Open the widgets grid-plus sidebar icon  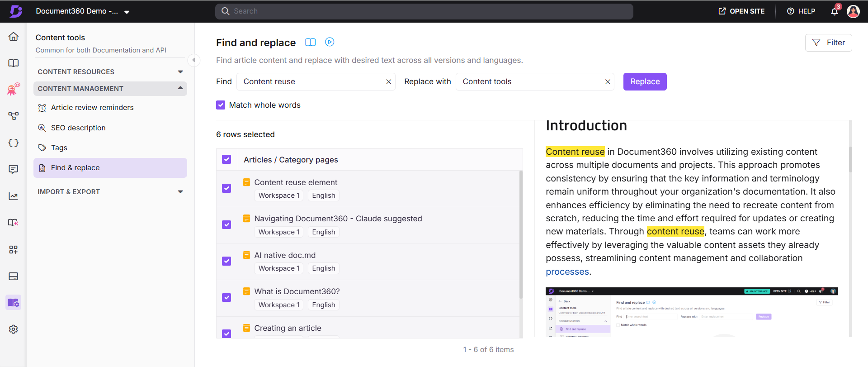click(x=14, y=249)
